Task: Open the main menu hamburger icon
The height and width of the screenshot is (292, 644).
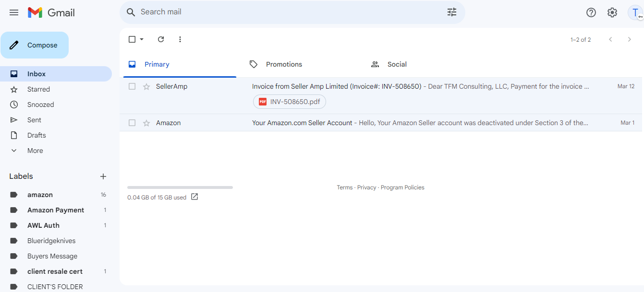Action: point(14,12)
